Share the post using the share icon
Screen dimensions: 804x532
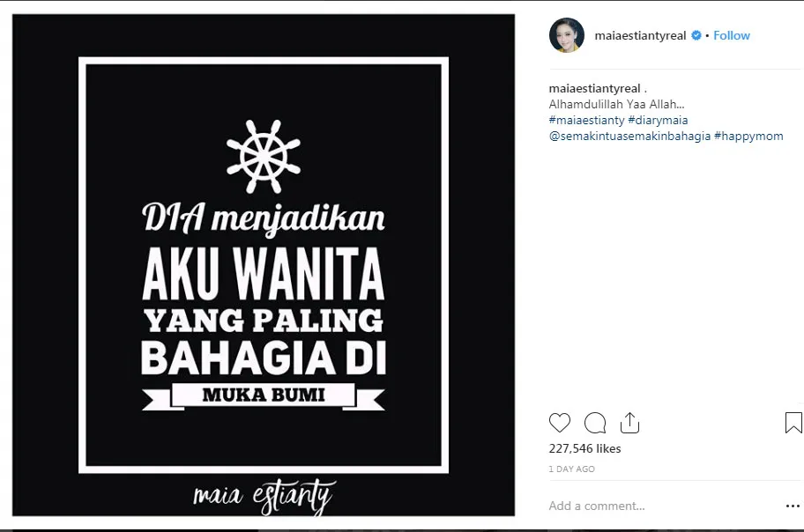click(x=629, y=423)
